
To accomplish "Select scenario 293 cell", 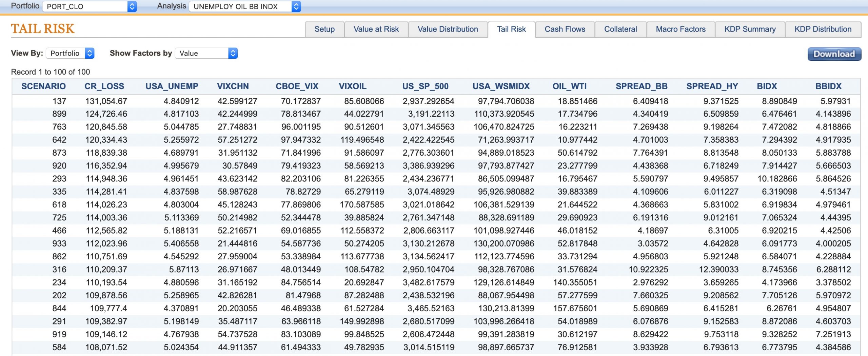I will coord(59,179).
